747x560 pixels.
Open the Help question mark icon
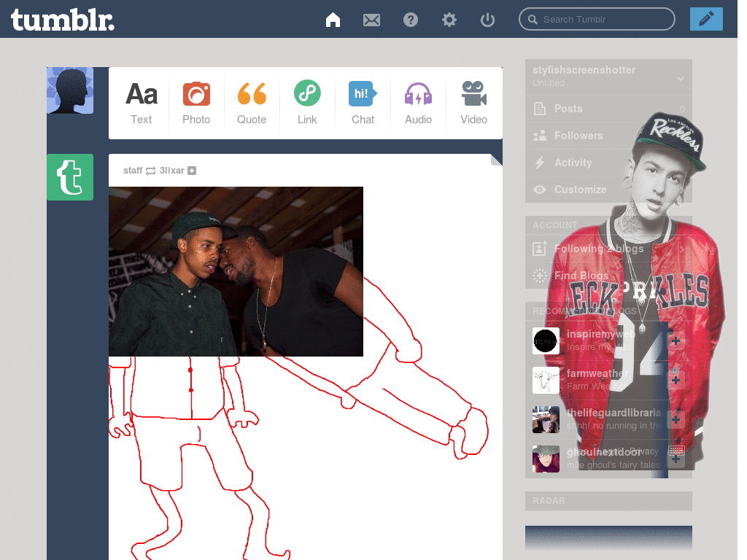point(410,20)
